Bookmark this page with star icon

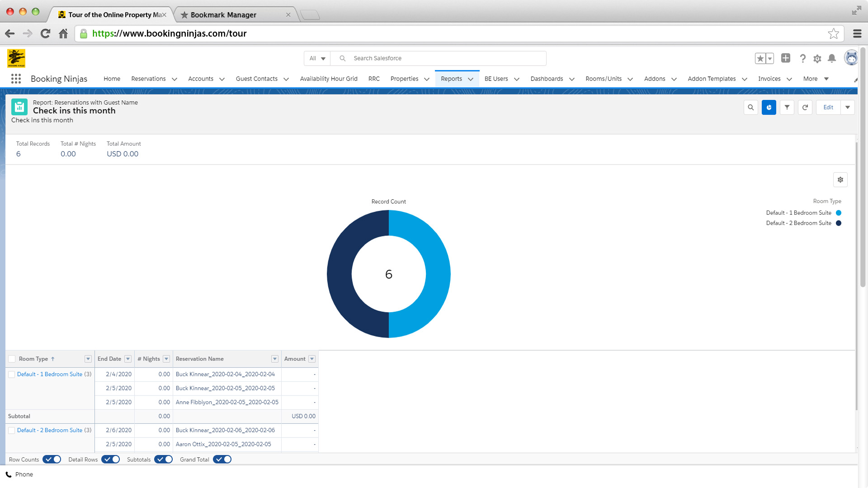point(833,33)
